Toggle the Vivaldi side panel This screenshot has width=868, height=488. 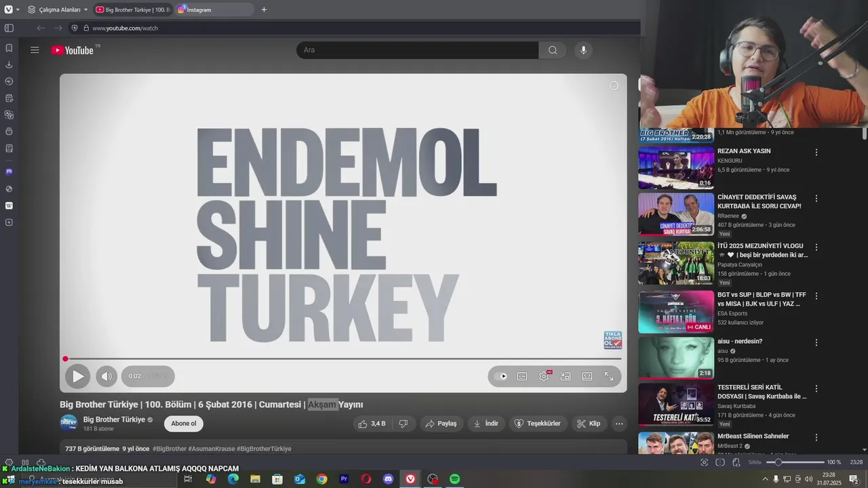click(x=9, y=28)
